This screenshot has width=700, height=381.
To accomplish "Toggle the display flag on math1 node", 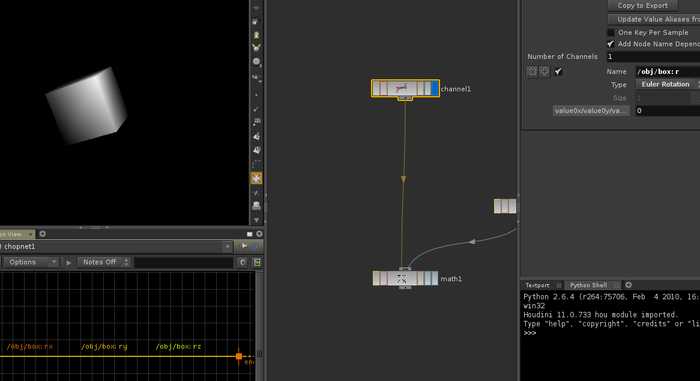I will (x=435, y=278).
